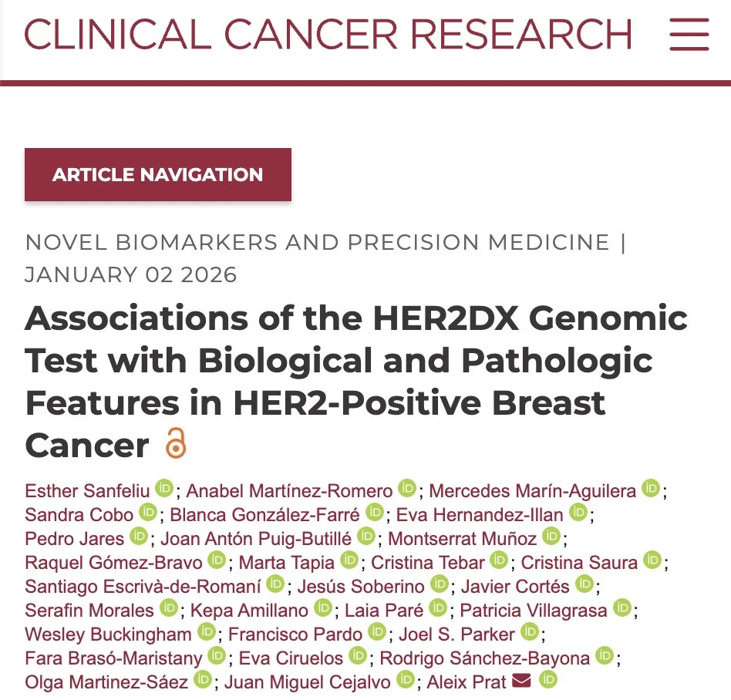Click the Novel Biomarkers and Precision Medicine category

pyautogui.click(x=318, y=243)
